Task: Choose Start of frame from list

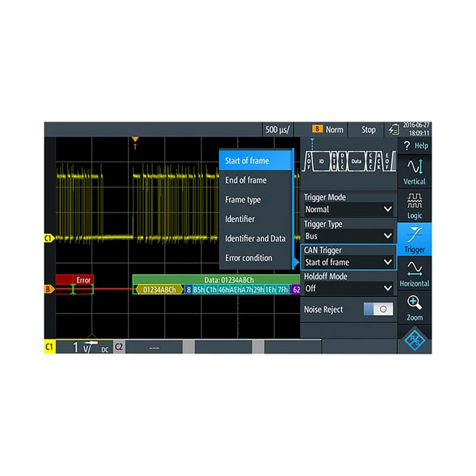Action: [255, 161]
